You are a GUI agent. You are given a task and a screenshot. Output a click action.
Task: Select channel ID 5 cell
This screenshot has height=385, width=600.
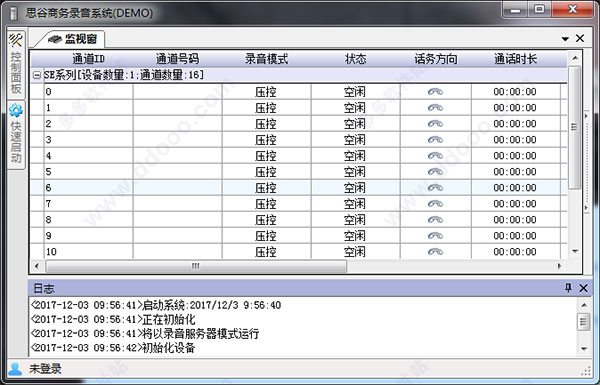[x=88, y=172]
